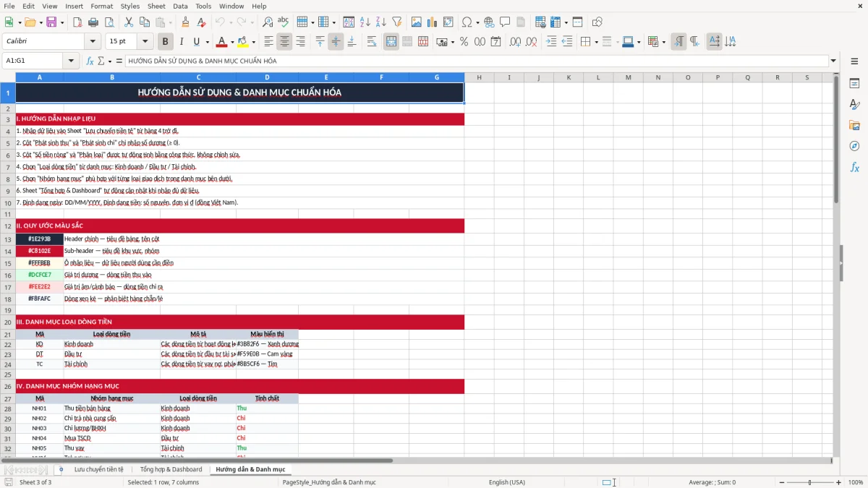Viewport: 868px width, 488px height.
Task: Expand the Font Color dropdown arrow
Action: [231, 42]
